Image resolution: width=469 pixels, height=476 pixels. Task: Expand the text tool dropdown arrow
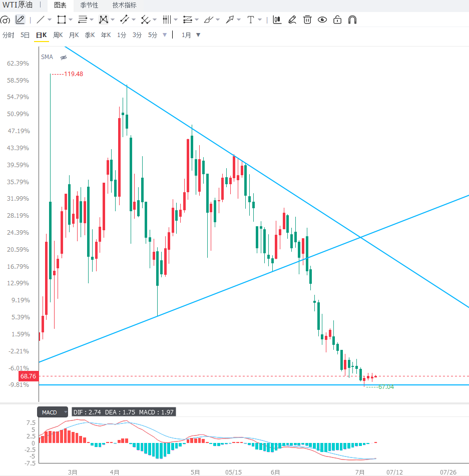pos(260,20)
